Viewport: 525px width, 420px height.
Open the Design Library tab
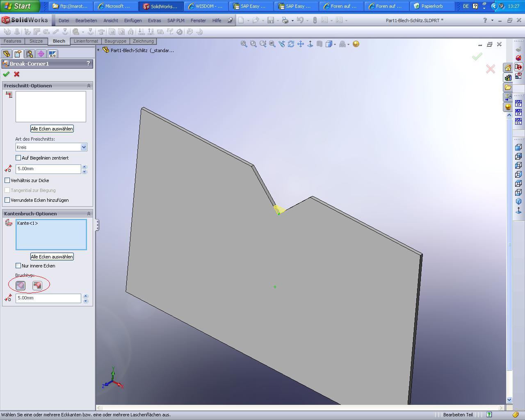click(508, 78)
